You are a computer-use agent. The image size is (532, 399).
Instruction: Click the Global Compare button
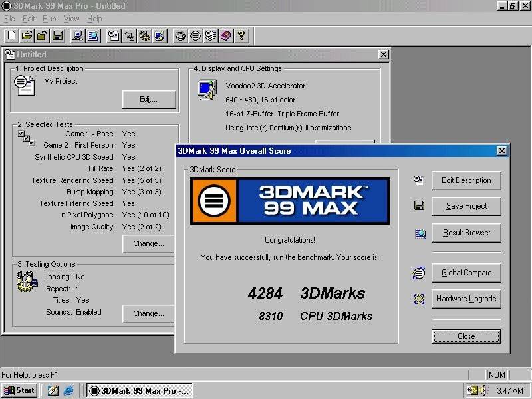pos(465,273)
